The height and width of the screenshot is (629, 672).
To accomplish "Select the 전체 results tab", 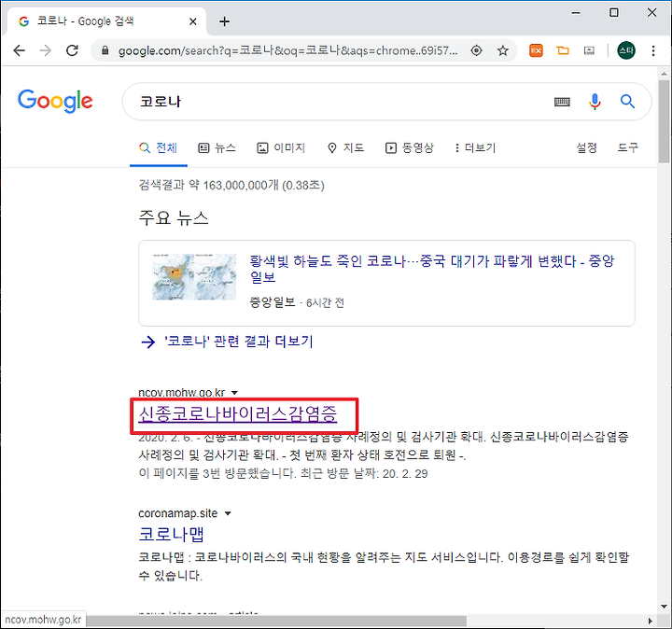I will coord(158,148).
